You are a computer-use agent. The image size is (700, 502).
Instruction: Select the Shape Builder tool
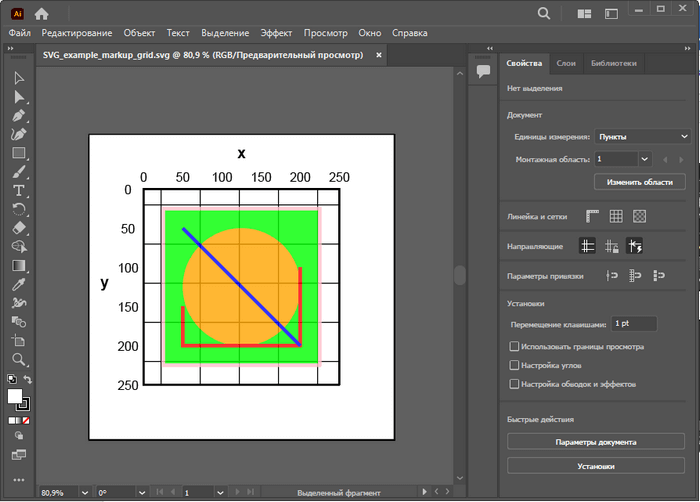19,247
